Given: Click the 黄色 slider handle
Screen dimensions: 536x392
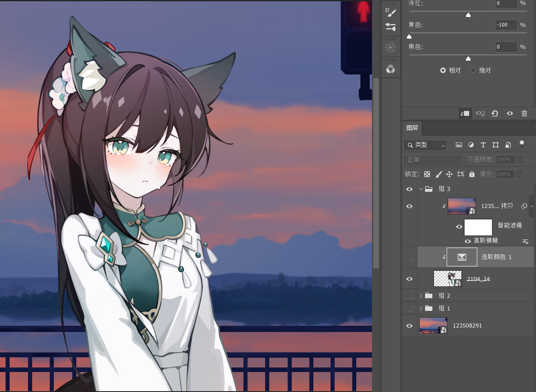Looking at the screenshot, I should (409, 36).
